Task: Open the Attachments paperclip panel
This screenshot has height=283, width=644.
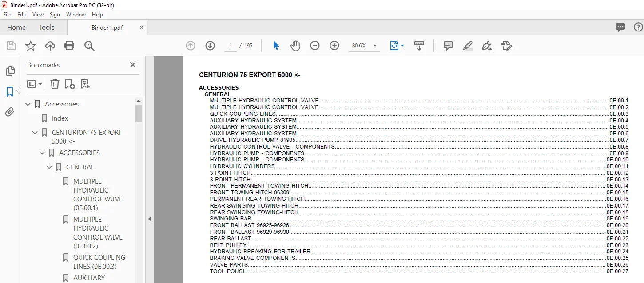Action: (x=10, y=112)
